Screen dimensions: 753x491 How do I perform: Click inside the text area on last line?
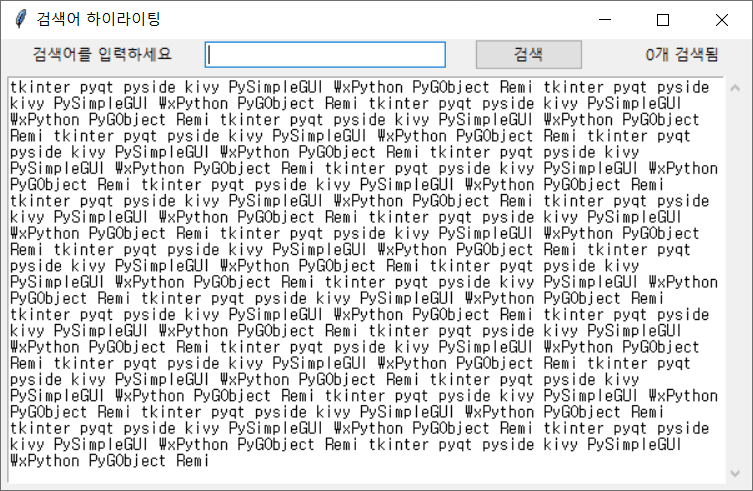pyautogui.click(x=109, y=461)
